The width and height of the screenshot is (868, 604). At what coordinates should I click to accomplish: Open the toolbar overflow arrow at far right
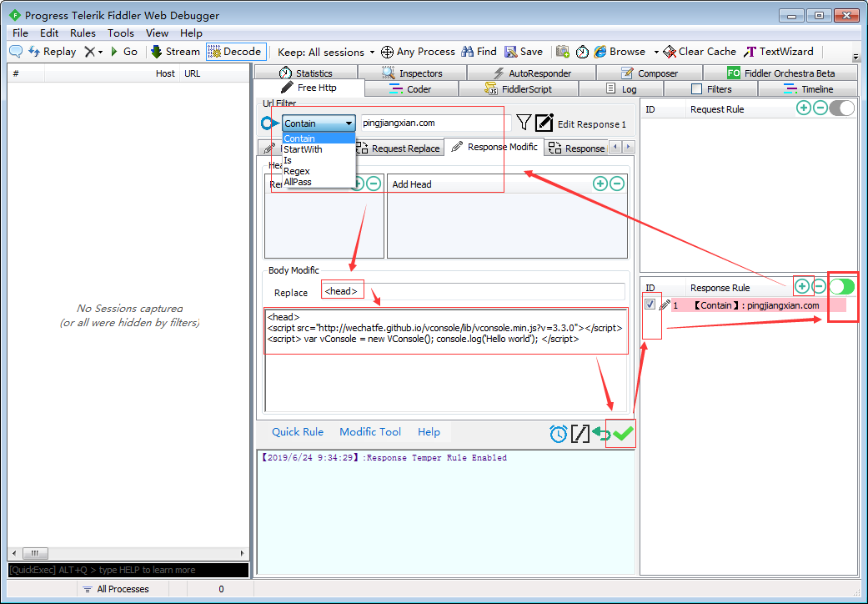click(855, 57)
